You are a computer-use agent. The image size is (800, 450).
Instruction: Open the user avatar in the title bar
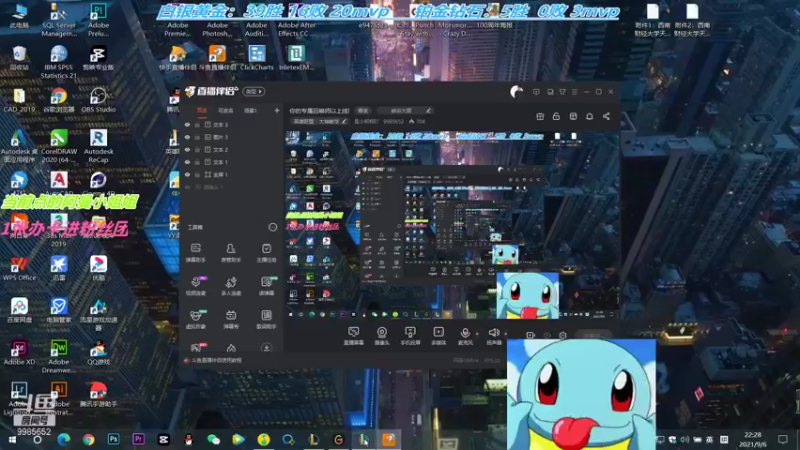click(516, 92)
